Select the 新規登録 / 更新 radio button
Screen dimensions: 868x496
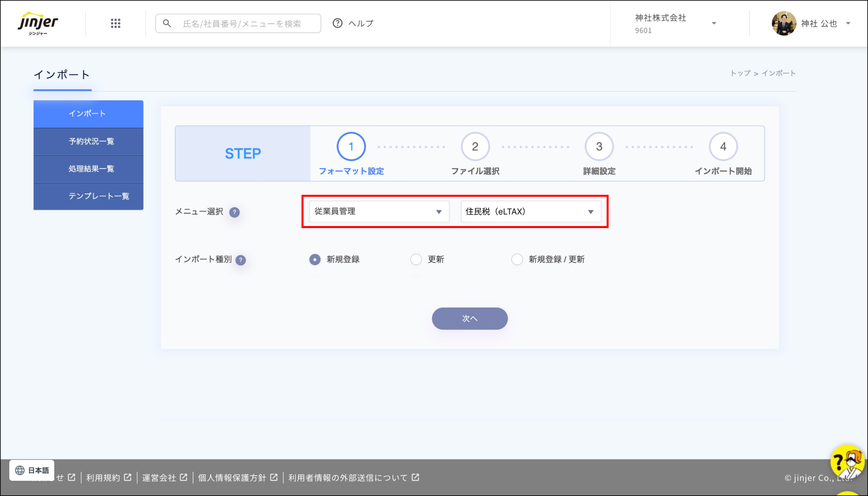tap(517, 259)
